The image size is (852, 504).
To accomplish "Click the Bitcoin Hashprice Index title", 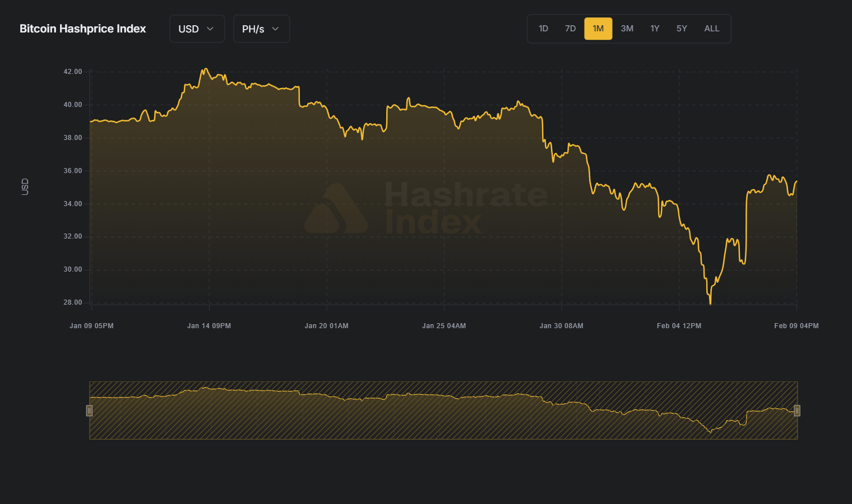I will pyautogui.click(x=82, y=29).
